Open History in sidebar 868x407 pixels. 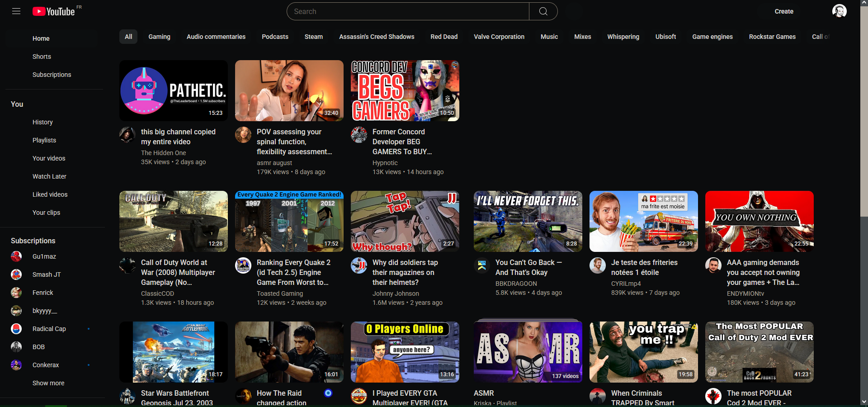(52, 122)
